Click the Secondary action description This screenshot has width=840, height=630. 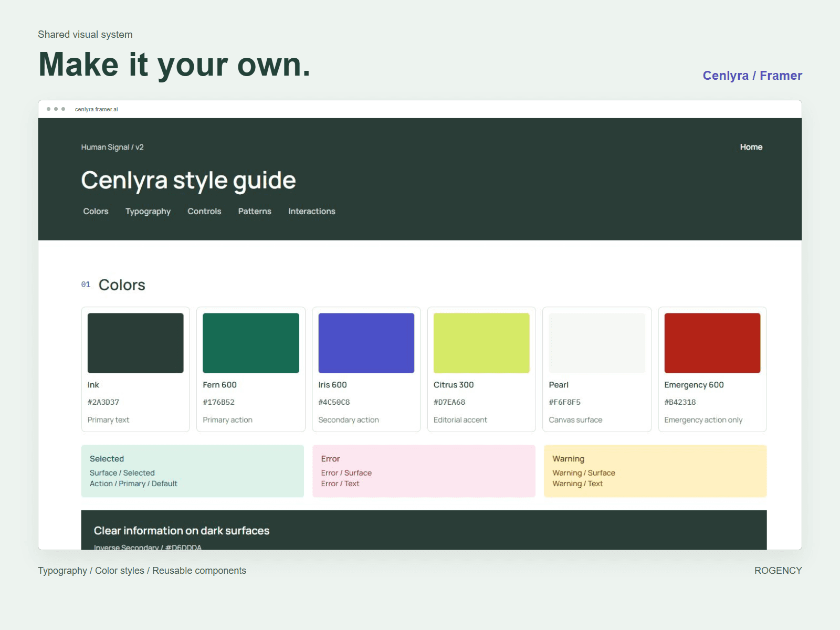point(349,420)
